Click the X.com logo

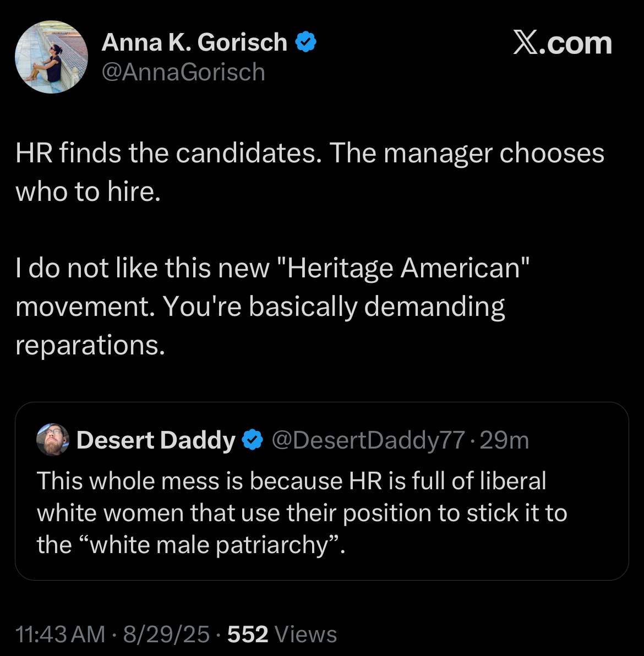pos(562,43)
